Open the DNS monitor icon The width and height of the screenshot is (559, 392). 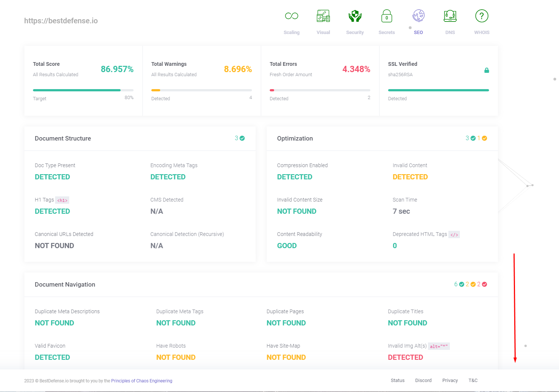pos(450,16)
